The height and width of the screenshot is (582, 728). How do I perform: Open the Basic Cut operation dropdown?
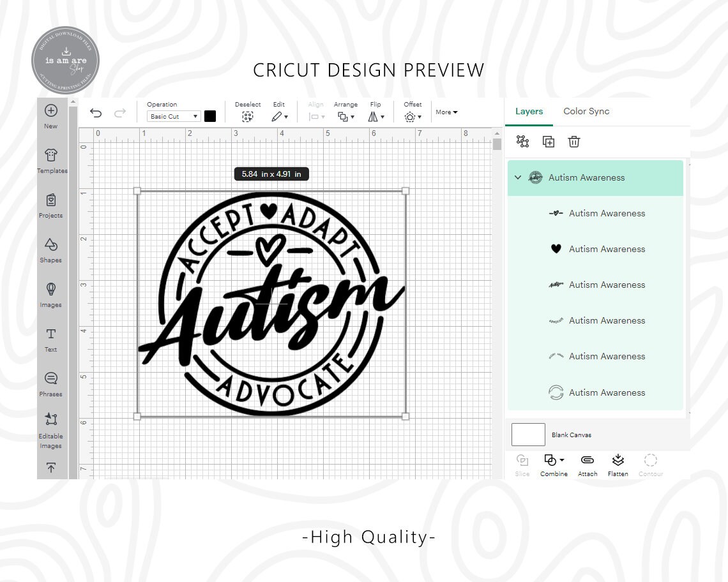[x=174, y=117]
